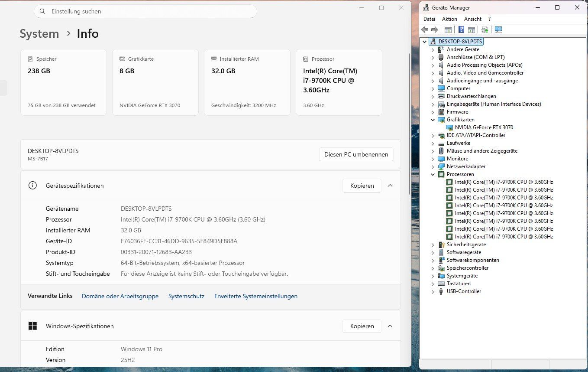Click the search magnifier in Einstellung suchen

(x=42, y=11)
